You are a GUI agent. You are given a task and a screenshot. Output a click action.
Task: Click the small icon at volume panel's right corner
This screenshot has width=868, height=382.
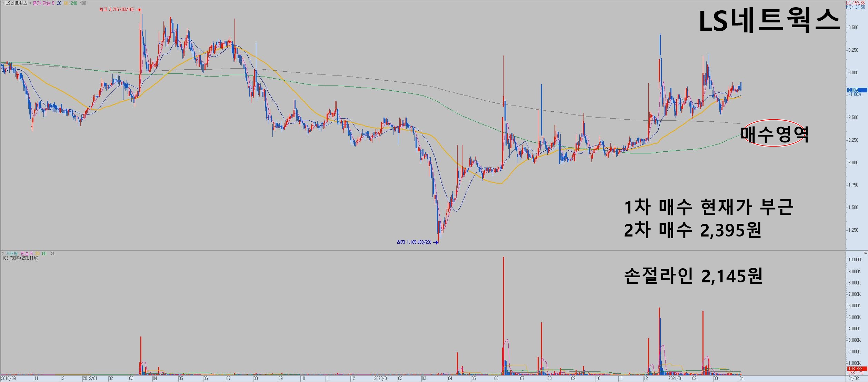pos(866,253)
